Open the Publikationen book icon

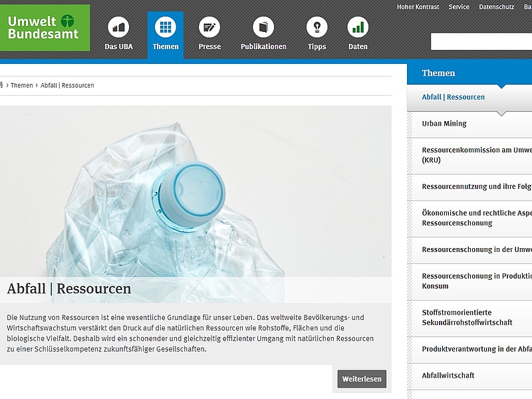263,27
